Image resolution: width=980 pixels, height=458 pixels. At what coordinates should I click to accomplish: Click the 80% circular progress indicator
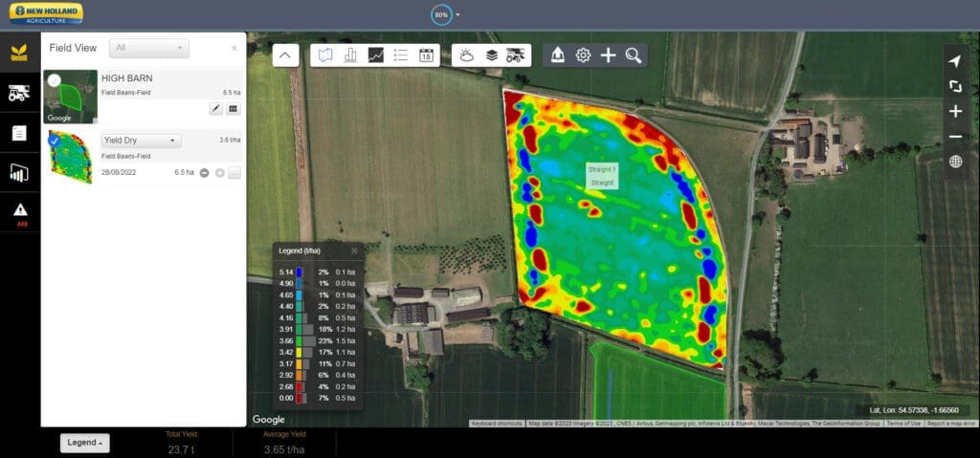441,14
